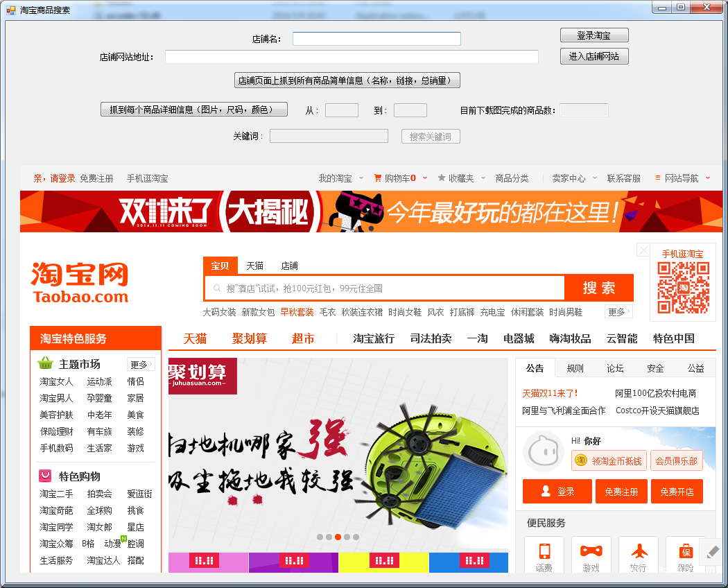Viewport: 728px width, 588px height.
Task: Click the 搜索关键词 button
Action: [x=431, y=137]
